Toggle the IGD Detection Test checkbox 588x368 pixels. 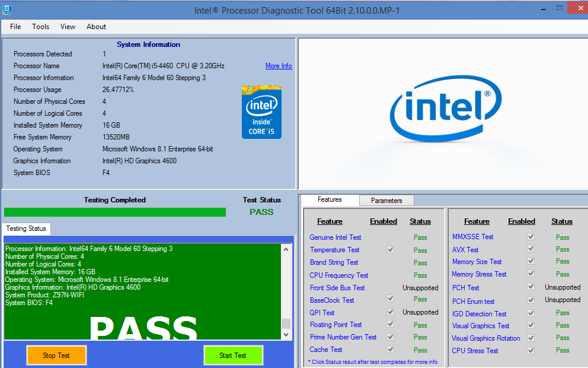531,313
